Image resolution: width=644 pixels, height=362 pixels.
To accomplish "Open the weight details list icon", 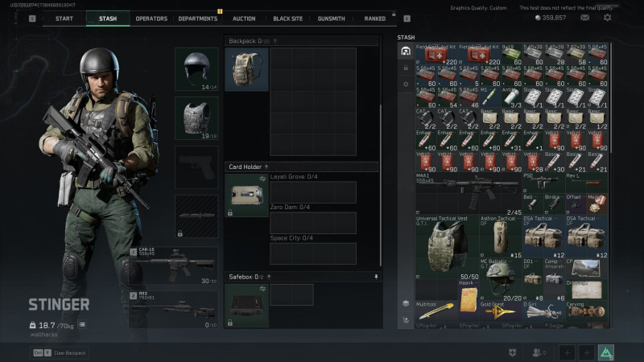I will 82,325.
